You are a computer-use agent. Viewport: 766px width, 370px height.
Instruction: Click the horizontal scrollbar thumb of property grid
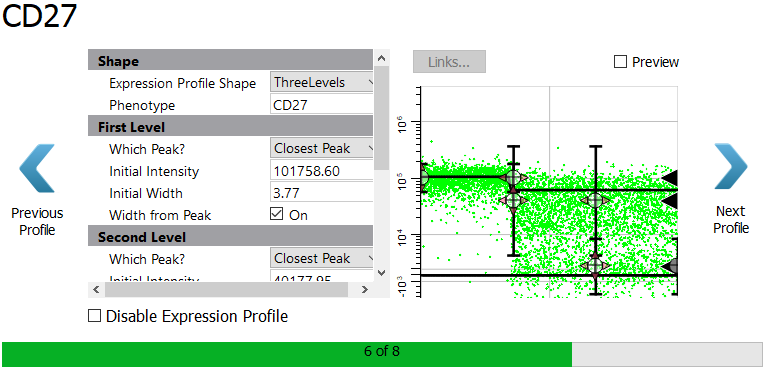tap(226, 290)
